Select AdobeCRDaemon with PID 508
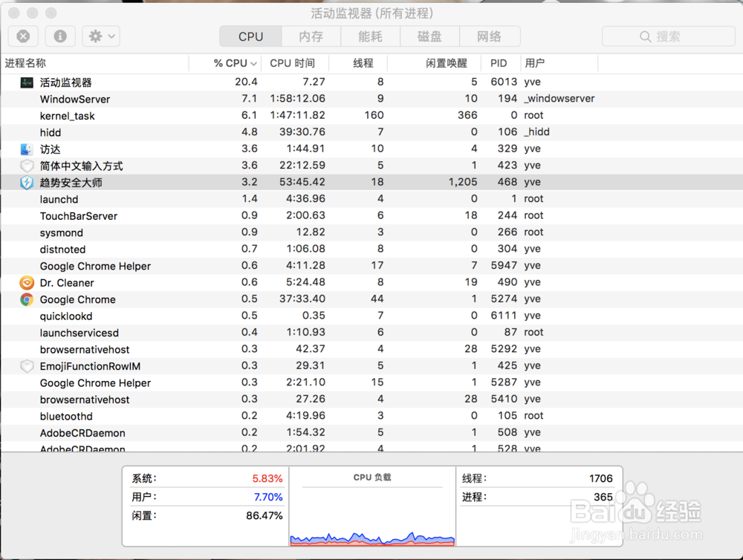Image resolution: width=743 pixels, height=560 pixels. (x=371, y=432)
